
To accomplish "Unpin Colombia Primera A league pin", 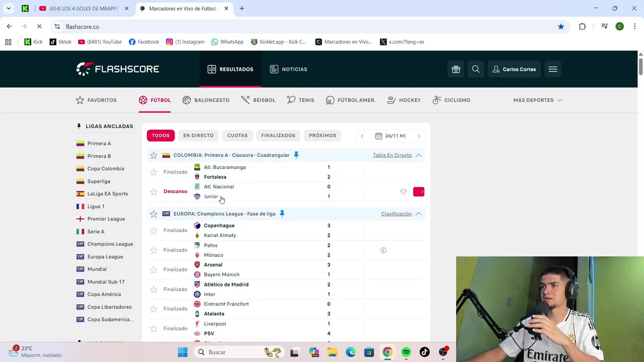I will (296, 155).
